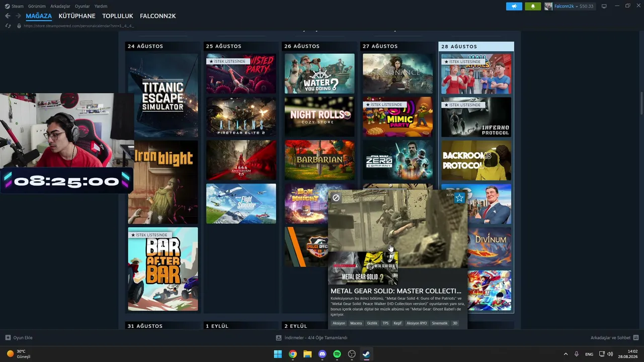Screen dimensions: 644x362
Task: Open the Yardım menu
Action: point(101,6)
